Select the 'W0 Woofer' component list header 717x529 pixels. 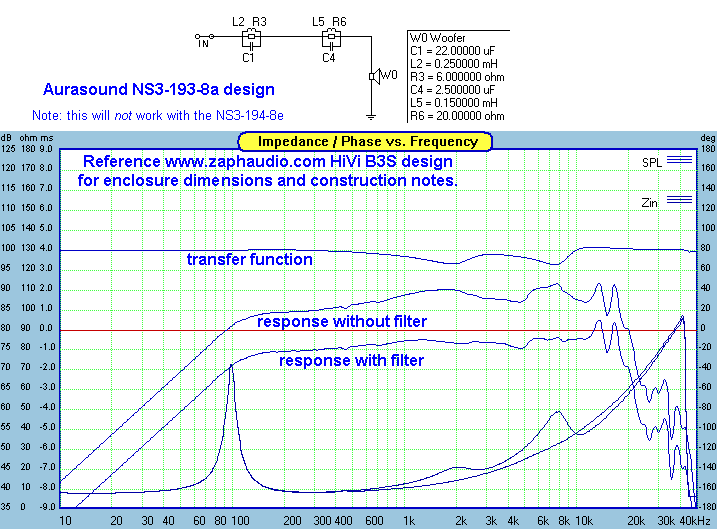pos(437,38)
